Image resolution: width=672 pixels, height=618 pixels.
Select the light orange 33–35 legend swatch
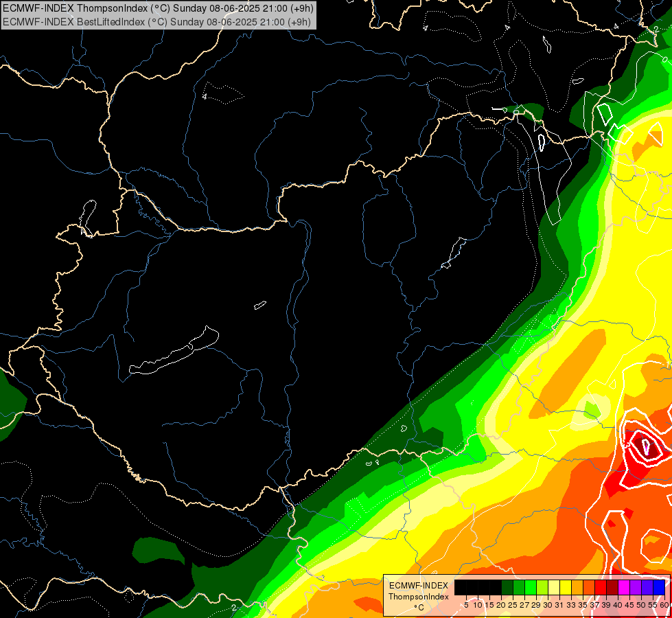(577, 587)
